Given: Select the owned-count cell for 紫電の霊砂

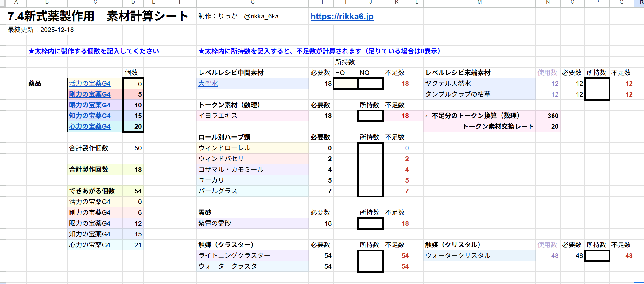Looking at the screenshot, I should pyautogui.click(x=370, y=223).
